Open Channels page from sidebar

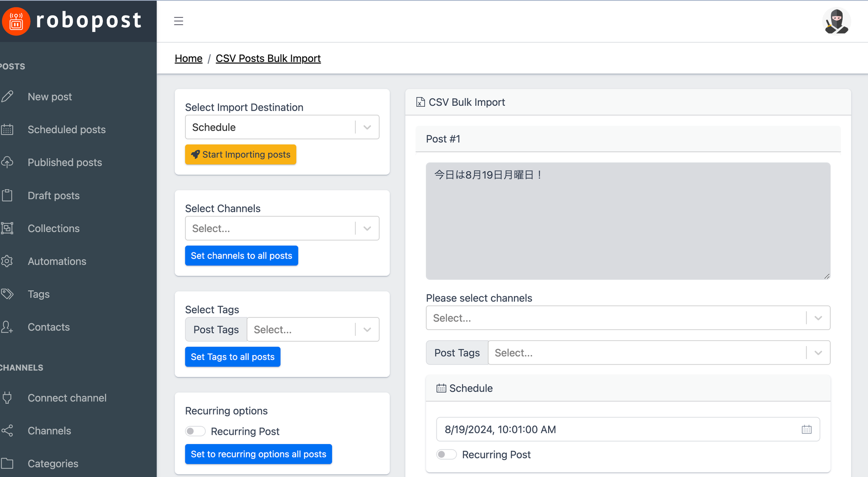[49, 431]
